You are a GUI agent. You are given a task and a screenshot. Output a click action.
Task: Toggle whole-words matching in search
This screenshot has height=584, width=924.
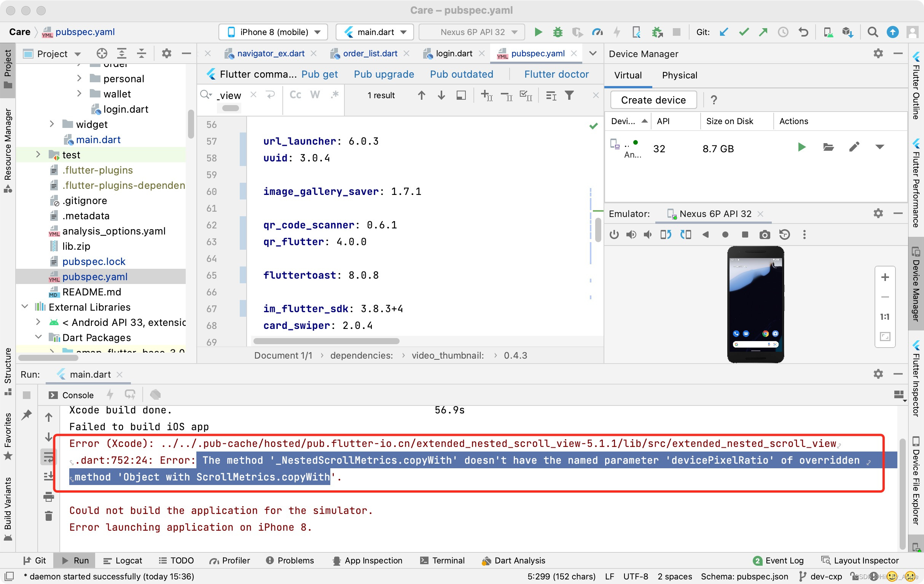click(x=315, y=95)
